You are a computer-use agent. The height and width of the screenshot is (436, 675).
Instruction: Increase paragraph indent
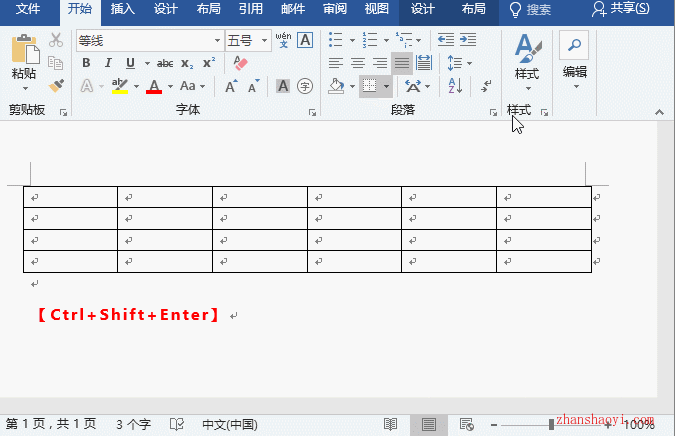[x=468, y=40]
